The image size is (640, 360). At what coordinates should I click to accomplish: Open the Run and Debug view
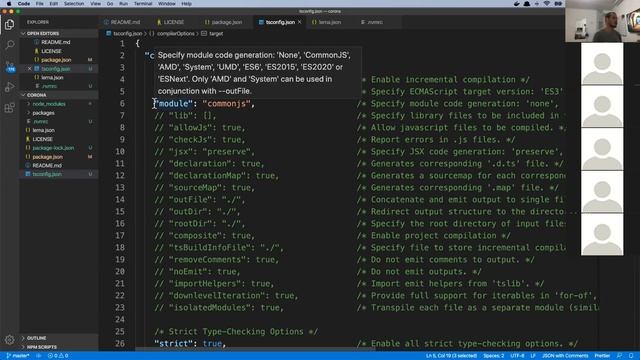(9, 87)
